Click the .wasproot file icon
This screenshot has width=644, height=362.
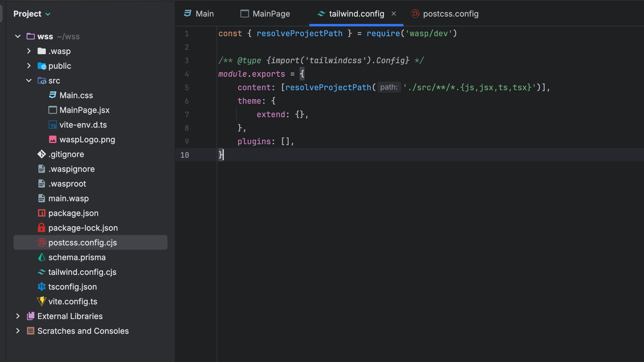coord(42,183)
